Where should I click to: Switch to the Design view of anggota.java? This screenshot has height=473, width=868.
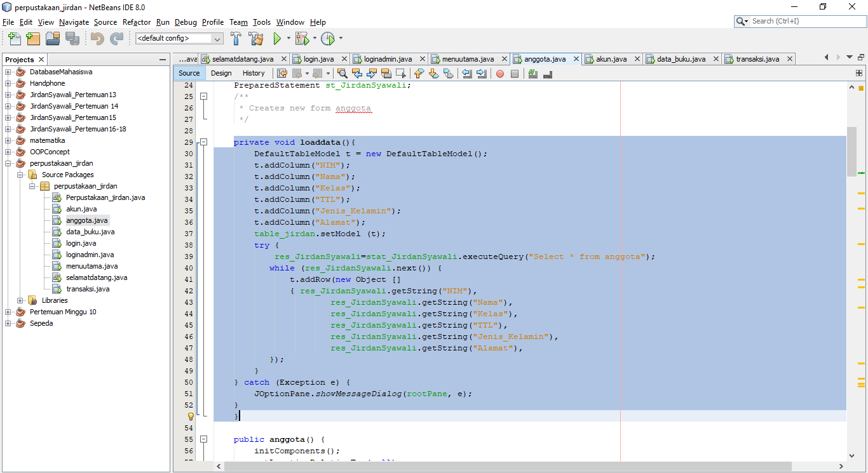tap(221, 73)
